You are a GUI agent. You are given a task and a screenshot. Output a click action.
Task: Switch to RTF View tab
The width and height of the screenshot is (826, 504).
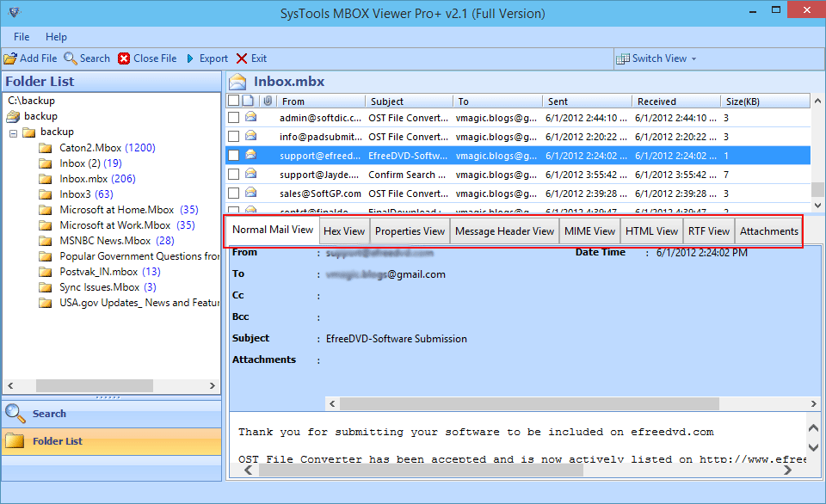(x=708, y=231)
